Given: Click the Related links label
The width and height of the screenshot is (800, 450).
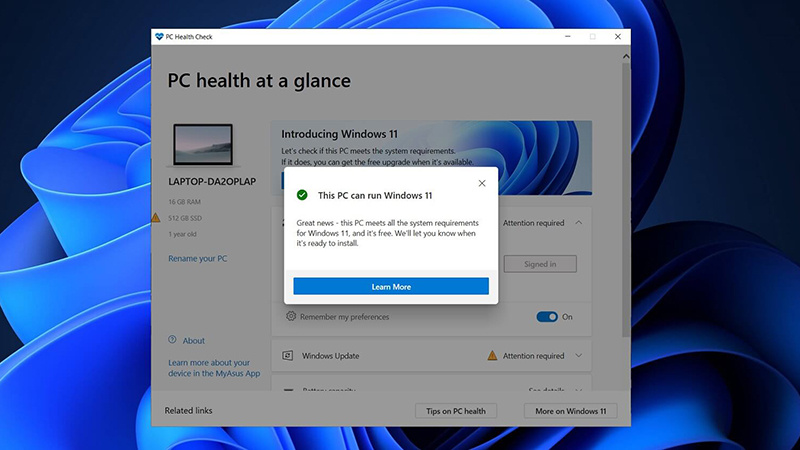Looking at the screenshot, I should click(188, 410).
